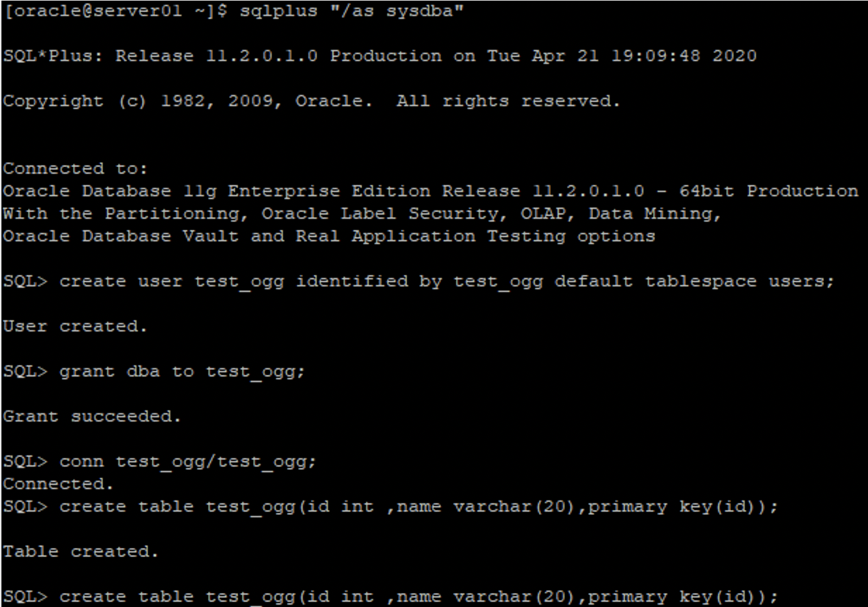Click the timestamp Tue Apr 21 19:09:48 2020
Image resolution: width=868 pixels, height=607 pixels.
point(622,56)
